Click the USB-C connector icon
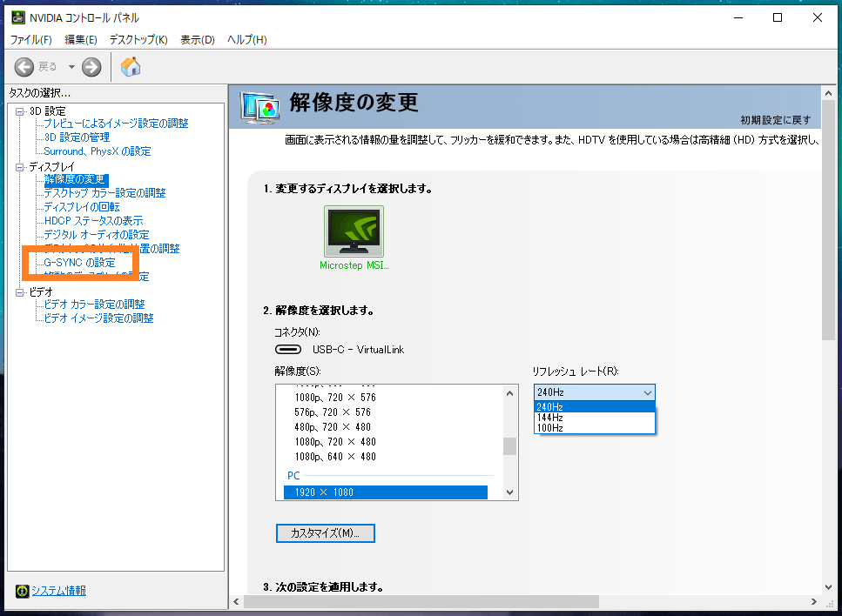The image size is (842, 616). (x=288, y=350)
